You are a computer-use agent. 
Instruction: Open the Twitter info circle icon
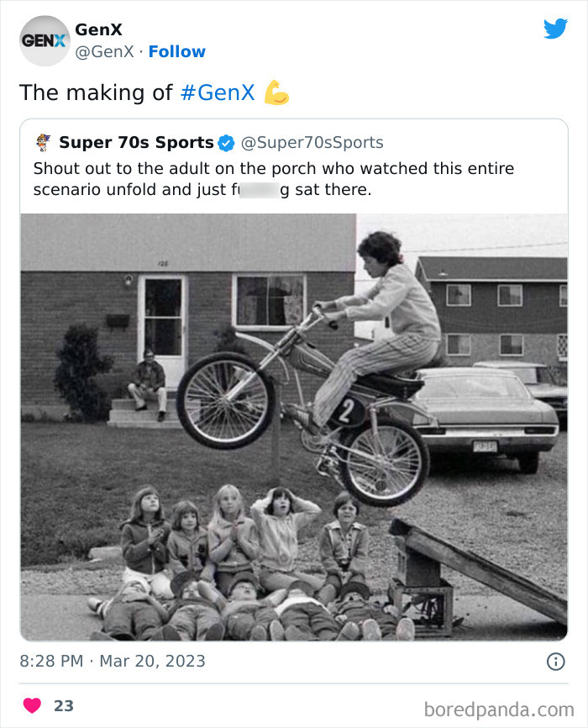(x=555, y=662)
